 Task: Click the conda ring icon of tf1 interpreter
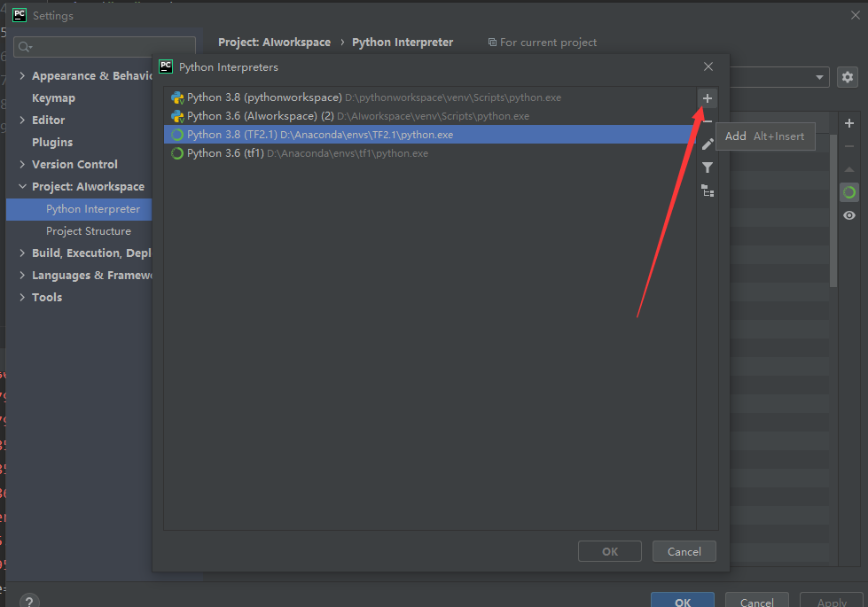177,153
